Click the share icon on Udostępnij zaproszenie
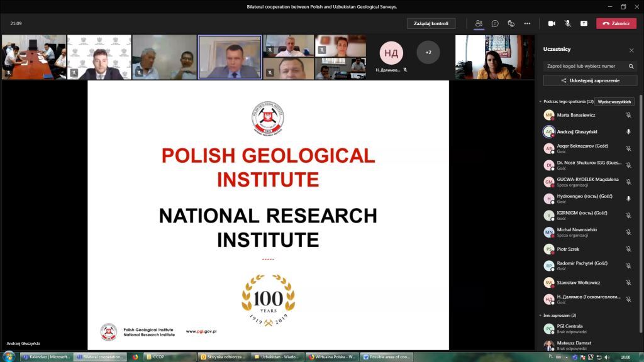The image size is (644, 362). [563, 81]
